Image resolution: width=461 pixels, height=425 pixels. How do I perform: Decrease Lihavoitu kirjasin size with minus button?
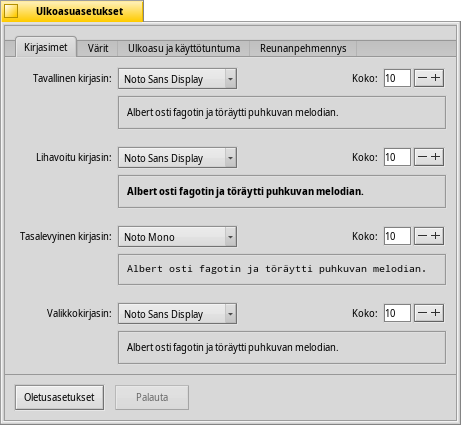[x=422, y=157]
